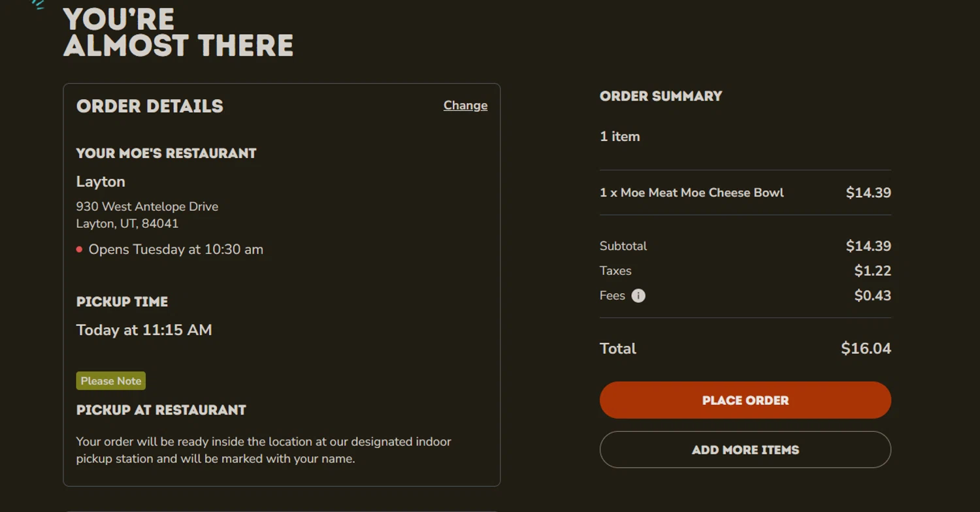Click the Opens Tuesday at 10:30 am text
Screen dimensions: 980x512
[x=176, y=249]
